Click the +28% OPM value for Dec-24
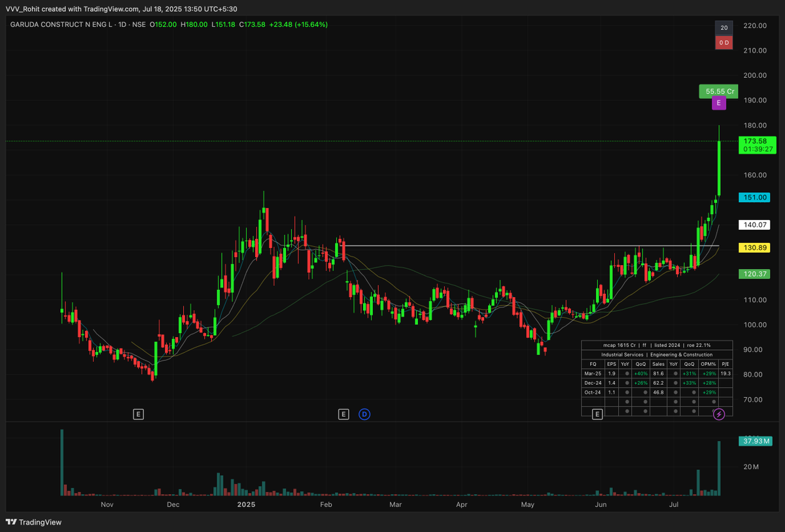 click(x=708, y=382)
